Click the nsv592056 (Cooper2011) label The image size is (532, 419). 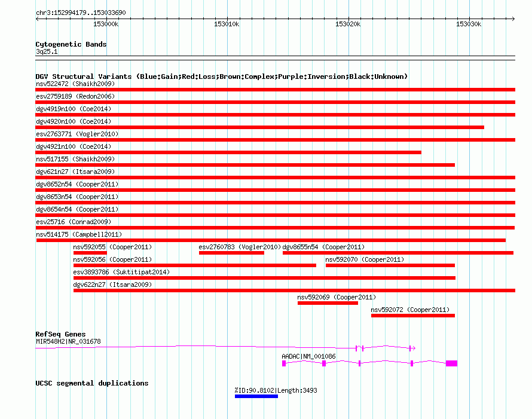(x=112, y=259)
